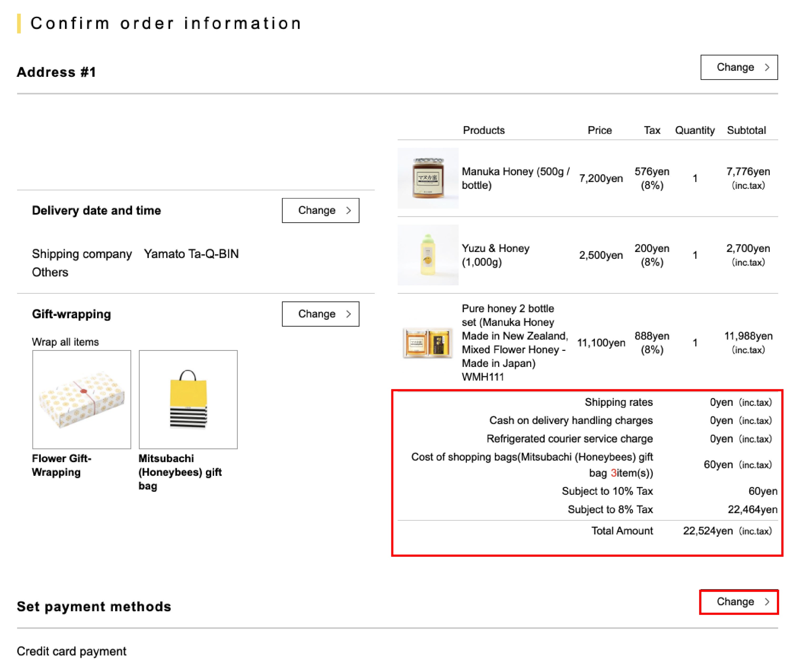Image resolution: width=800 pixels, height=672 pixels.
Task: Click the Subtotal column header
Action: (746, 130)
